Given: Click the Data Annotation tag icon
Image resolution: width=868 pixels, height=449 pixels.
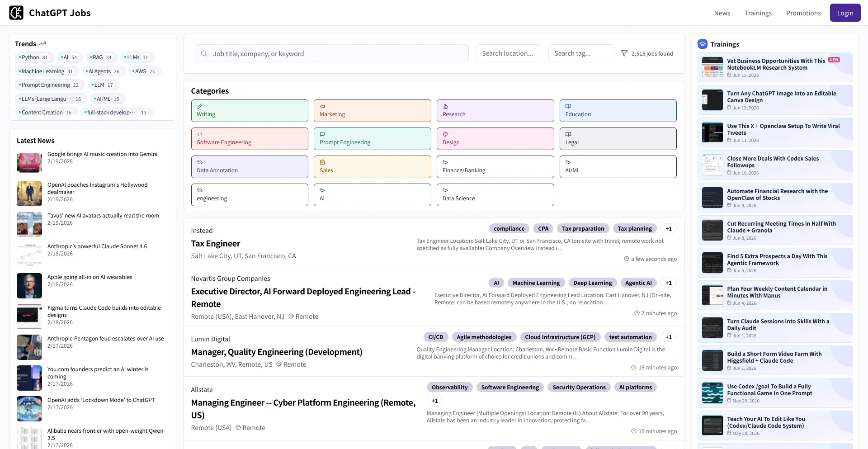Looking at the screenshot, I should point(200,162).
